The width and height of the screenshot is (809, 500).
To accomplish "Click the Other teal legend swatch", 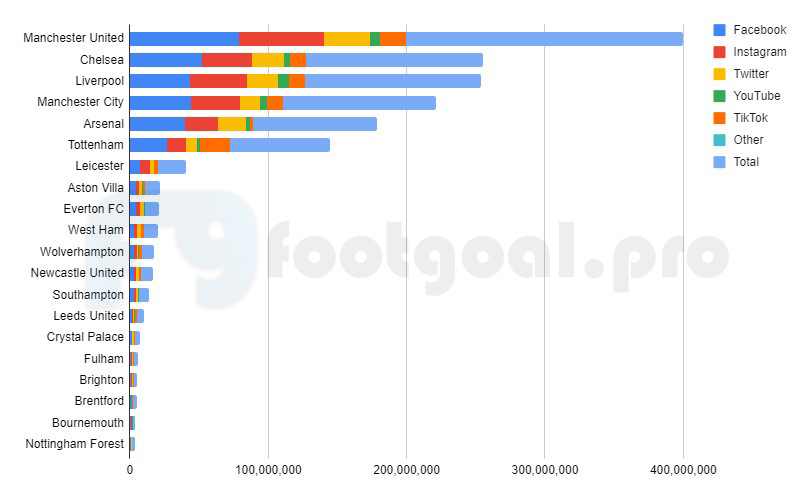I will coord(719,140).
